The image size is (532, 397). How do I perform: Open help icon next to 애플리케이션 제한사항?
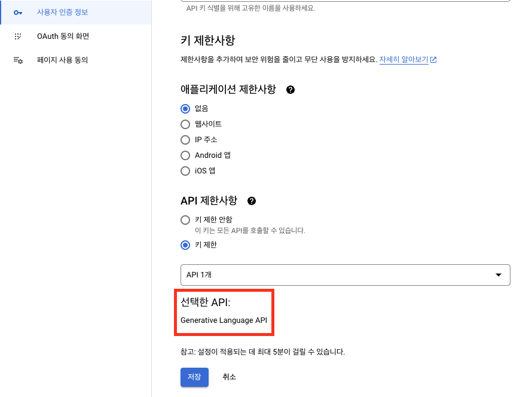click(291, 90)
